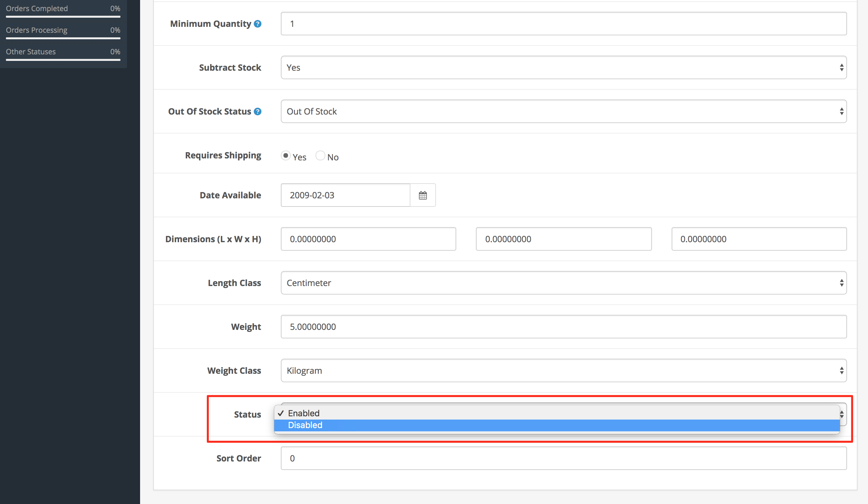The width and height of the screenshot is (868, 504).
Task: Choose Disabled in the Status dropdown
Action: point(304,425)
